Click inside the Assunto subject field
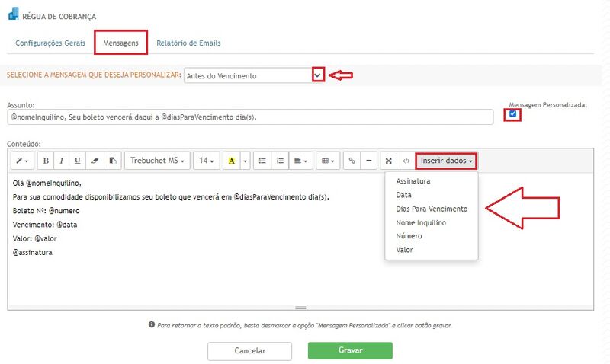 point(250,117)
